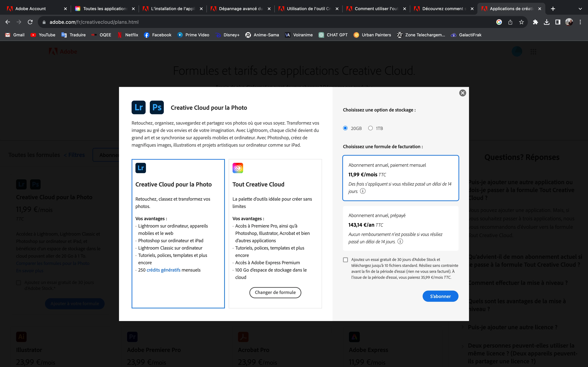Image resolution: width=588 pixels, height=367 pixels.
Task: Click the share page icon in address bar
Action: pos(510,22)
